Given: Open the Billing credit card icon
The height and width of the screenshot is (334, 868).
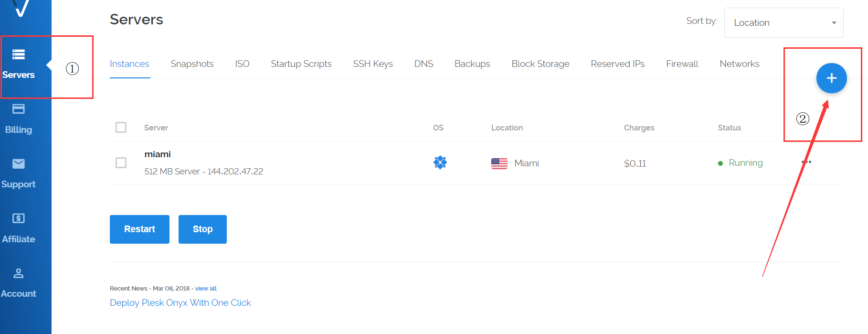Looking at the screenshot, I should [19, 109].
